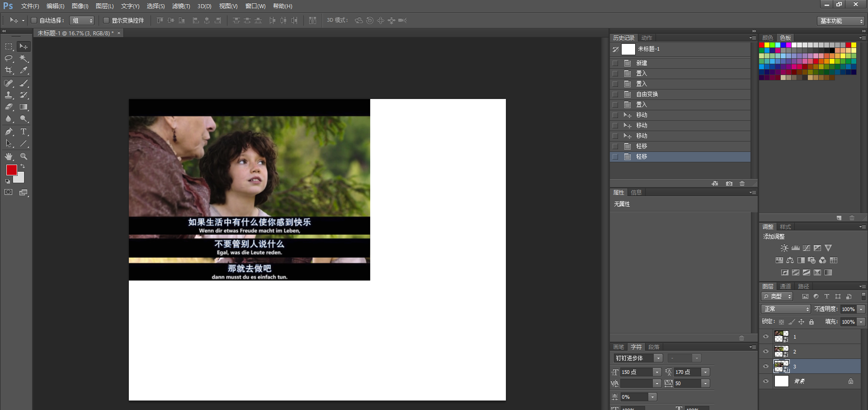Select the Dodge tool
The height and width of the screenshot is (410, 868).
click(x=24, y=118)
